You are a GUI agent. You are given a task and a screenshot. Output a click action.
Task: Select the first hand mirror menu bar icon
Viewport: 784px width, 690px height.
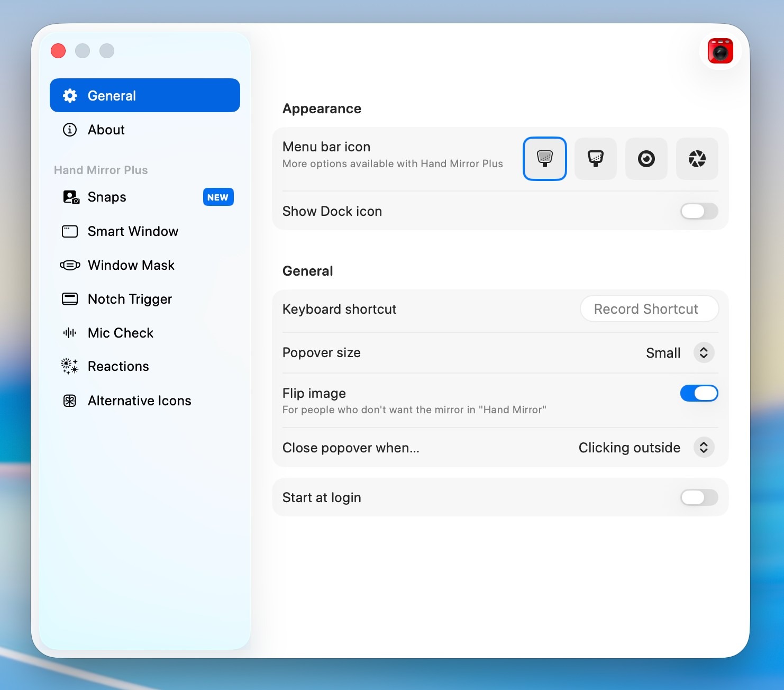coord(545,159)
